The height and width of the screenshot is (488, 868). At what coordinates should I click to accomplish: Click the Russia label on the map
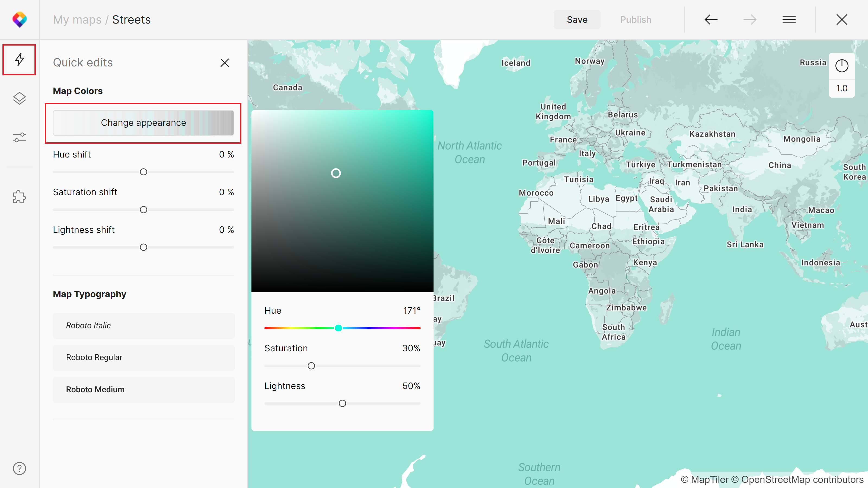[x=813, y=63]
